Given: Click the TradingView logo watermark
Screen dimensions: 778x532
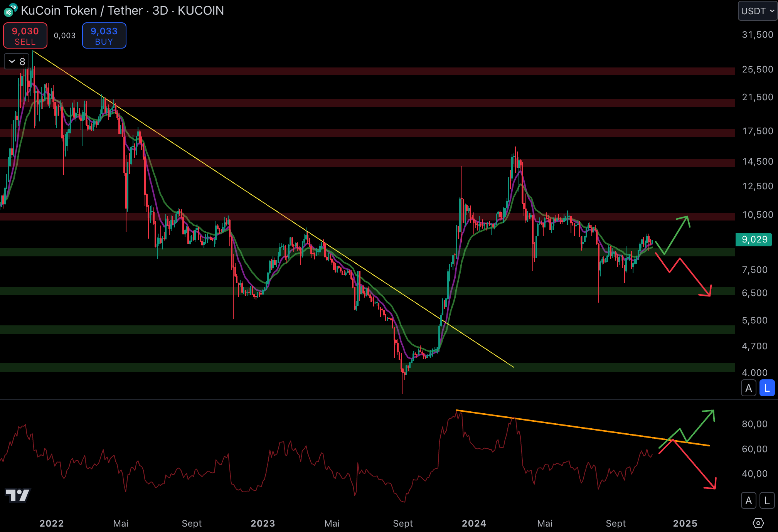Looking at the screenshot, I should (x=18, y=495).
